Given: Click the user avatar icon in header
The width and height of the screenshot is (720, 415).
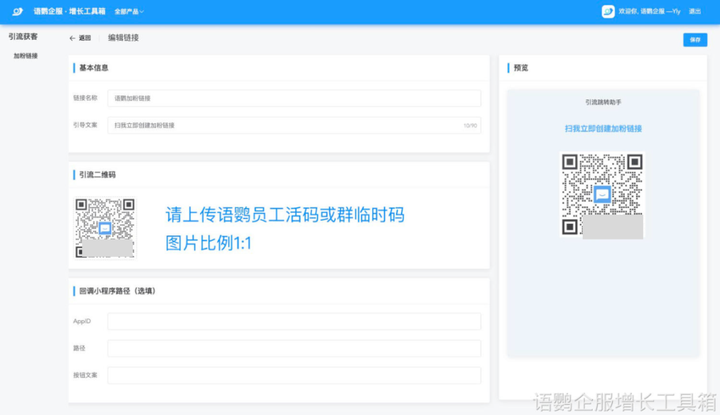Looking at the screenshot, I should (608, 11).
